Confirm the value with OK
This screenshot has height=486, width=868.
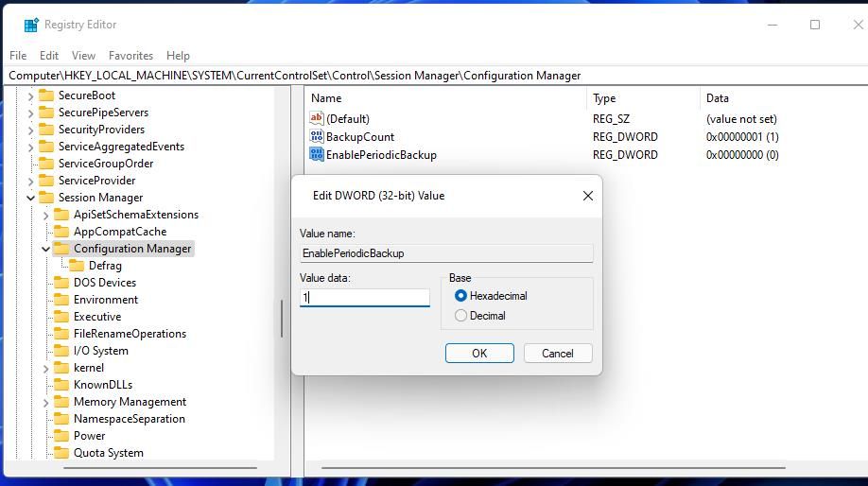click(479, 353)
